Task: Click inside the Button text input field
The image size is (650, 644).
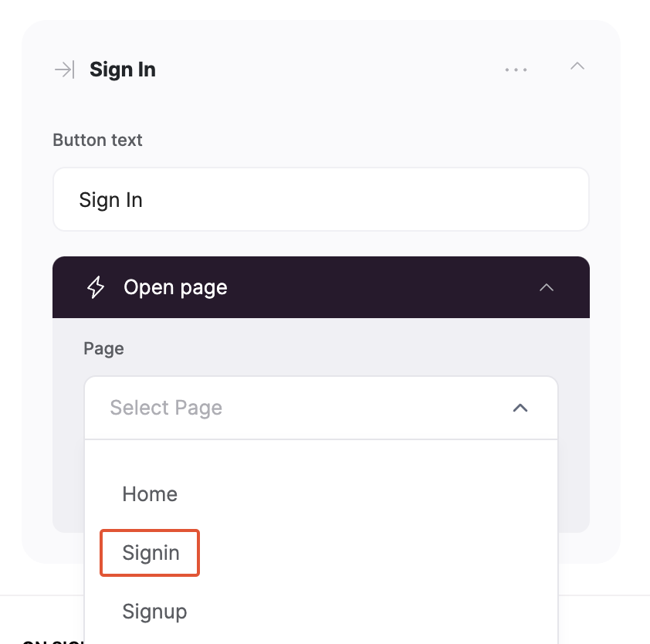Action: pyautogui.click(x=321, y=199)
